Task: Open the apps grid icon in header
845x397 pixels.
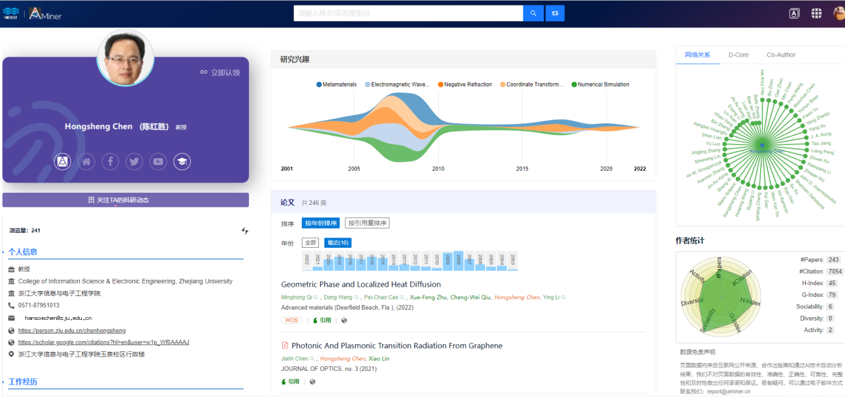Action: click(816, 13)
